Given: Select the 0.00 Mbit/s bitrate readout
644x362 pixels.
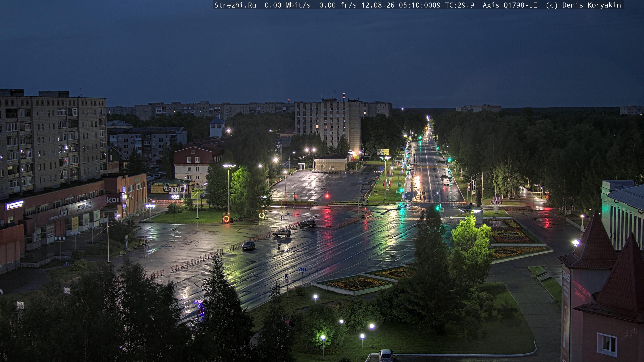Looking at the screenshot, I should tap(287, 5).
